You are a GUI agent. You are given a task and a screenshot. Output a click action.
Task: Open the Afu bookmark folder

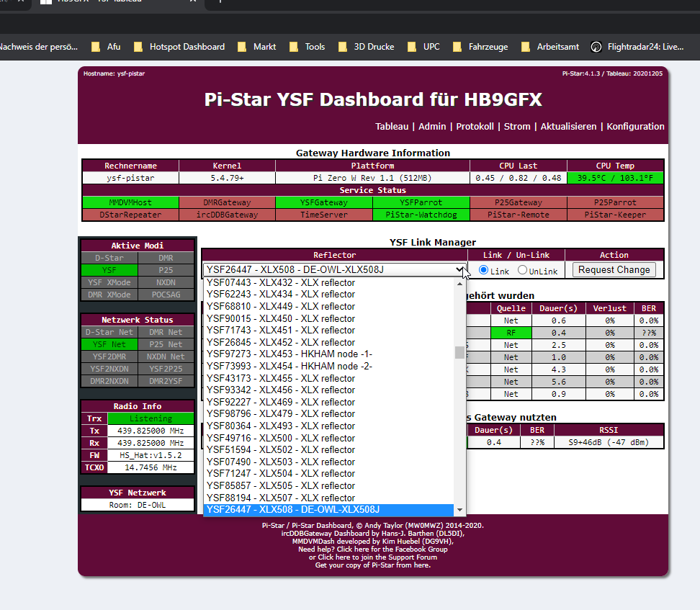coord(107,47)
